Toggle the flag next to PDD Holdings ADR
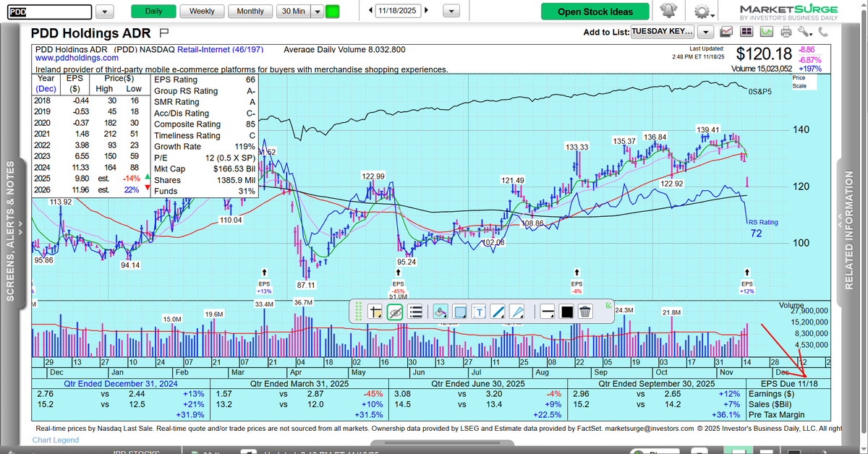 (164, 33)
